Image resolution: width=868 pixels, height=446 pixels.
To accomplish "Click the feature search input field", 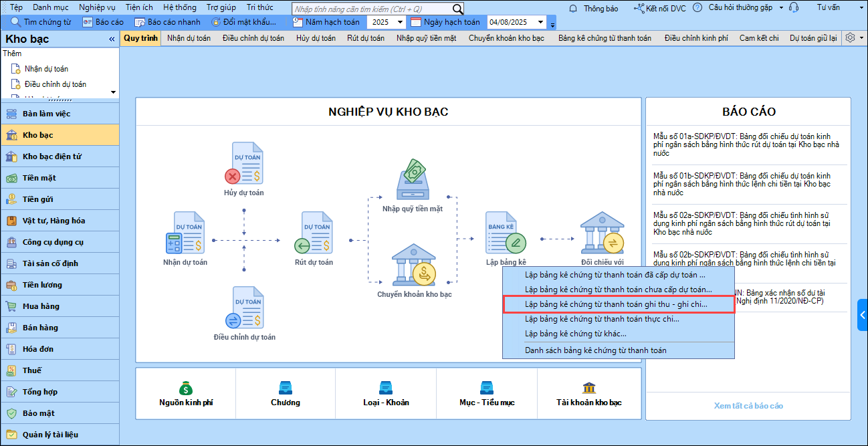I will [372, 9].
